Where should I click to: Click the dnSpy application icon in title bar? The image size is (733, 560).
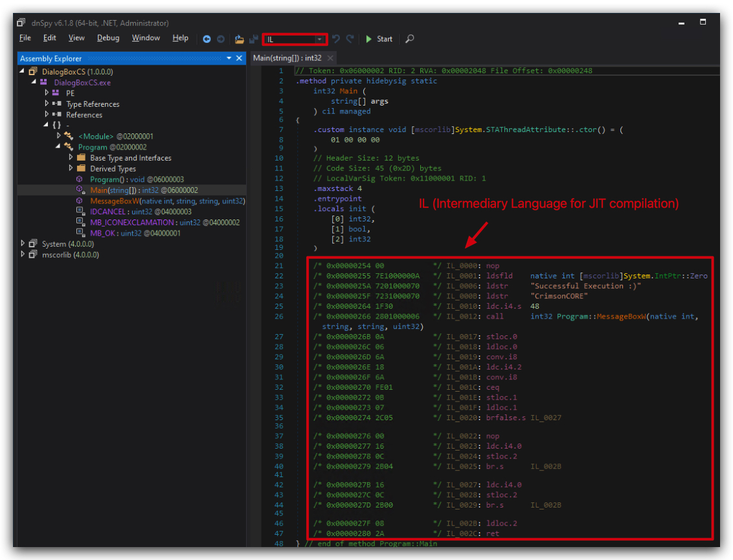(21, 23)
